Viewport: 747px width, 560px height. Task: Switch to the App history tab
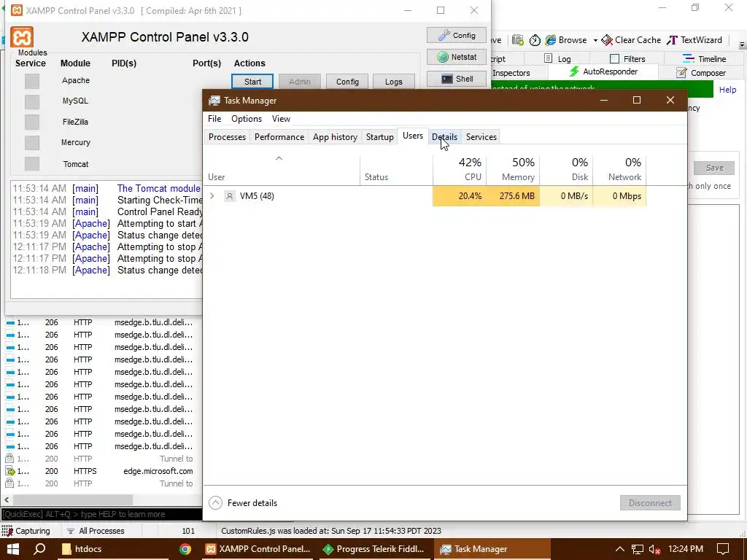pos(335,136)
